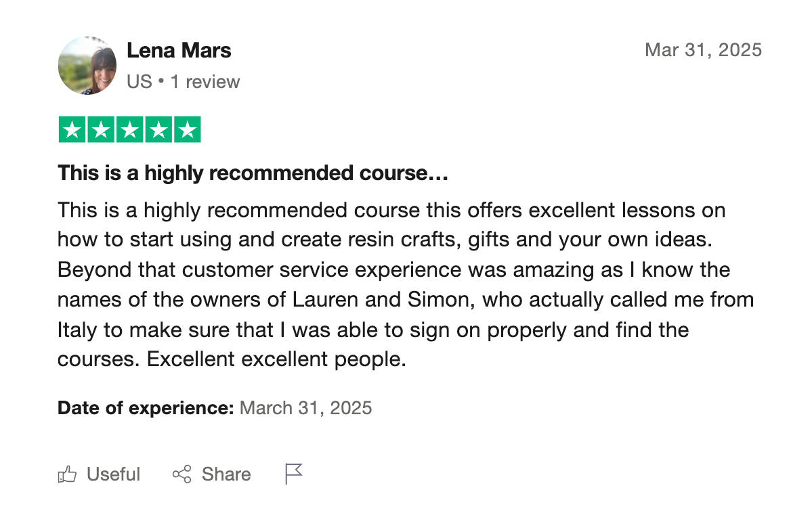Click the fourth green rating star
The width and height of the screenshot is (812, 511).
point(158,129)
